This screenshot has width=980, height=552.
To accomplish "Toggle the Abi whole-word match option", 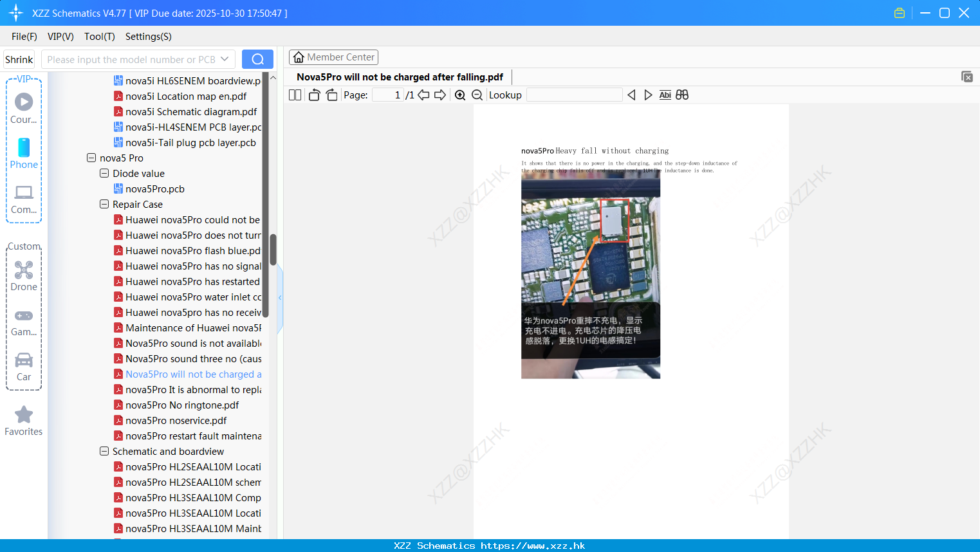I will click(x=665, y=95).
